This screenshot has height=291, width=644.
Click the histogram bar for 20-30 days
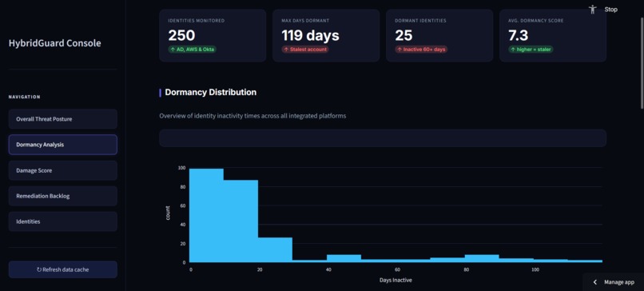(275, 250)
